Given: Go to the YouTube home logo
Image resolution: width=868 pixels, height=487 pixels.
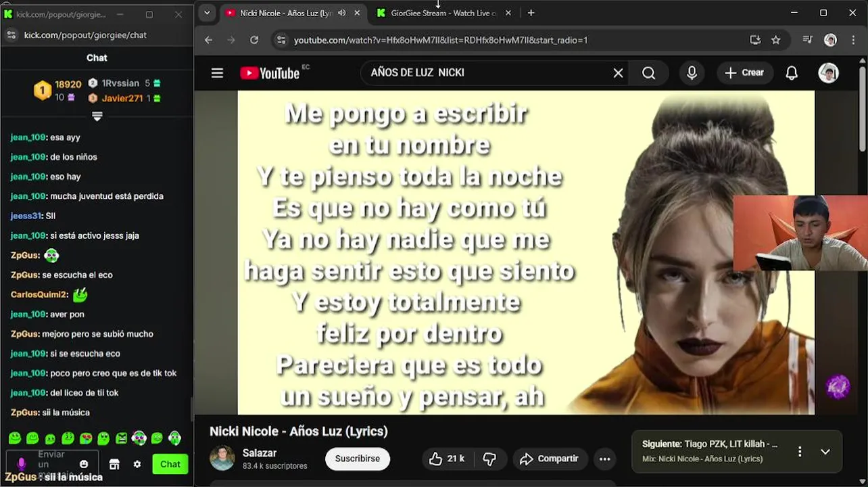Looking at the screenshot, I should click(x=270, y=73).
